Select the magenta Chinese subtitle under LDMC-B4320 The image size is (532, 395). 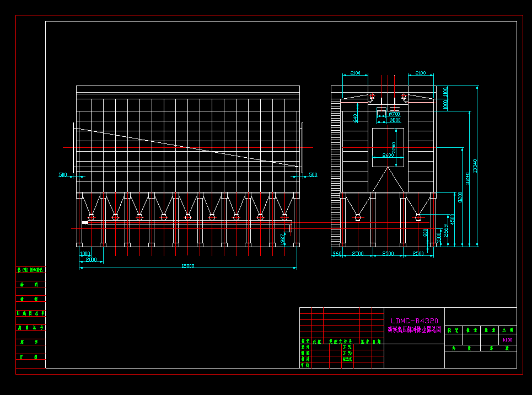(x=414, y=329)
